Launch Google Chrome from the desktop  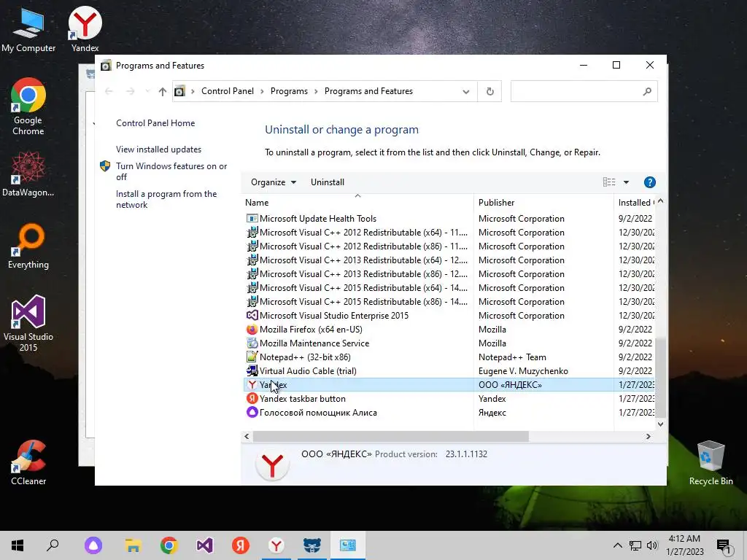[x=28, y=106]
